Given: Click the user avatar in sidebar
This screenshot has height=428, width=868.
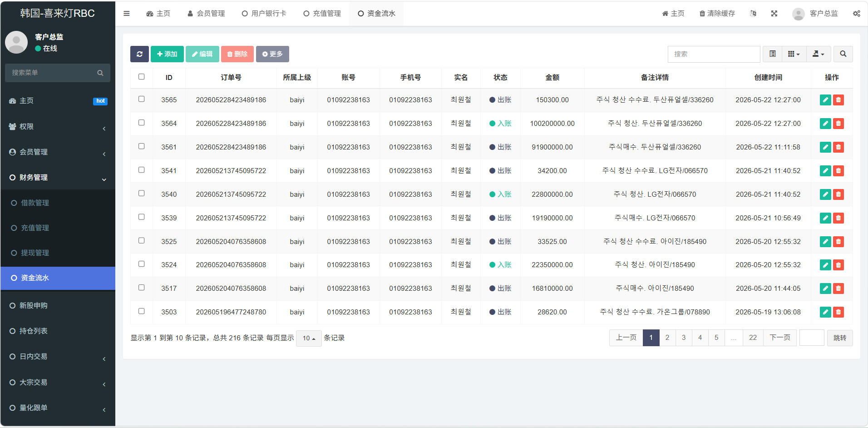Looking at the screenshot, I should [16, 42].
